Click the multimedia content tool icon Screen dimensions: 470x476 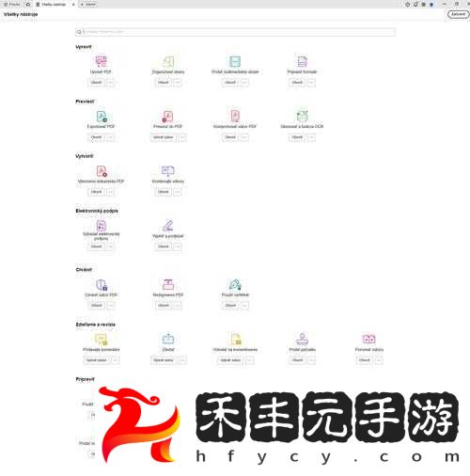coord(235,61)
